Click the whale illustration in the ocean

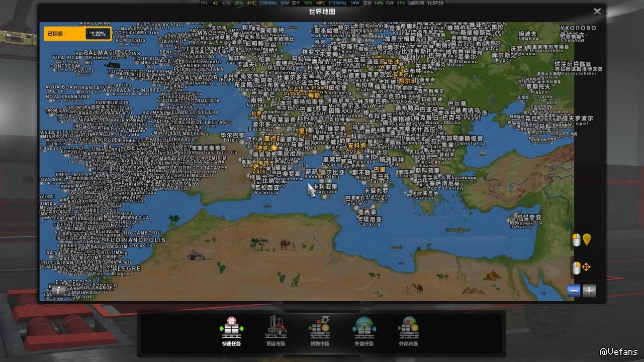pos(112,65)
